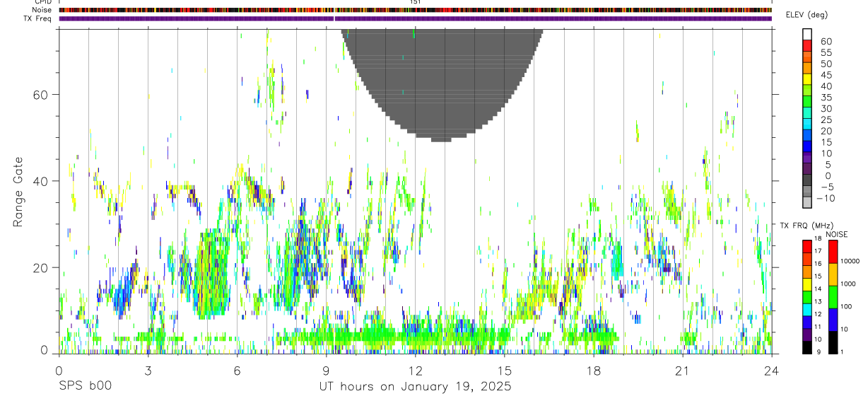
Task: Pick the orange segment of the NOISE bar
Action: coord(833,274)
